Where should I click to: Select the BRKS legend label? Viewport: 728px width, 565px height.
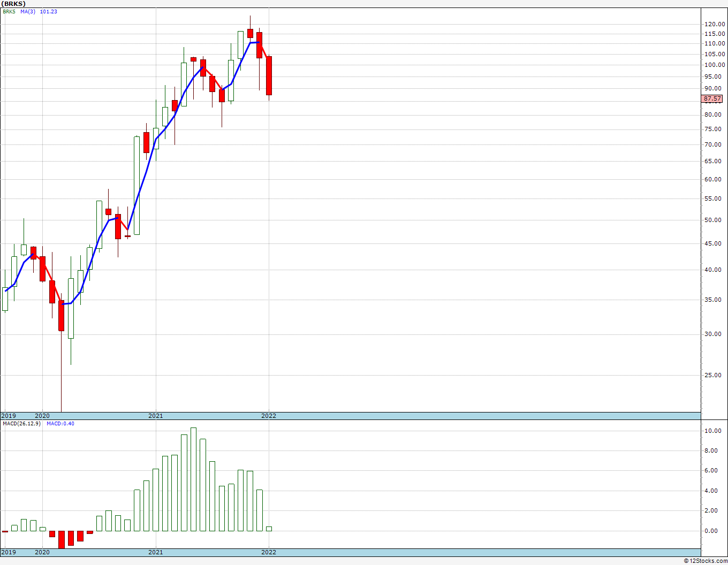pos(9,11)
